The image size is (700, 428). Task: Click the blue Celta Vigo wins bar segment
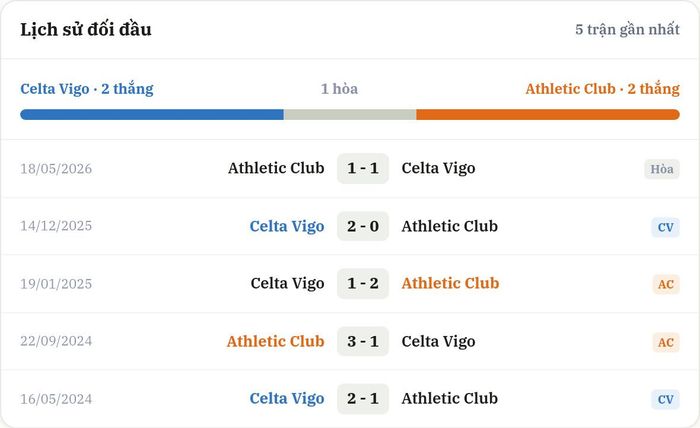click(x=152, y=115)
